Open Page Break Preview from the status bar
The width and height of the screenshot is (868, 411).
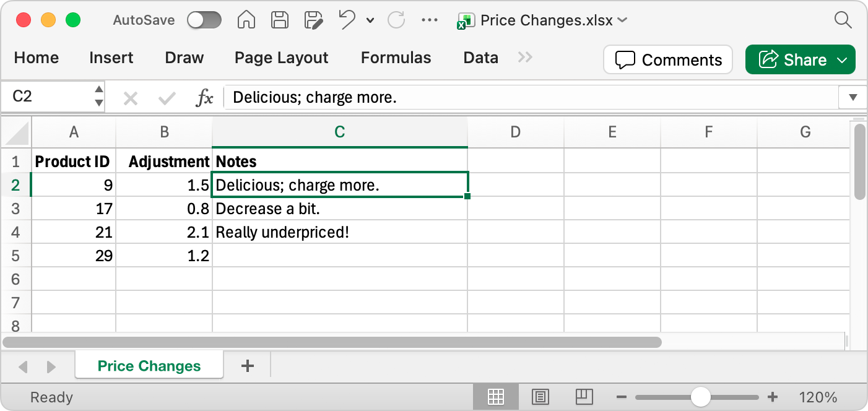(584, 397)
